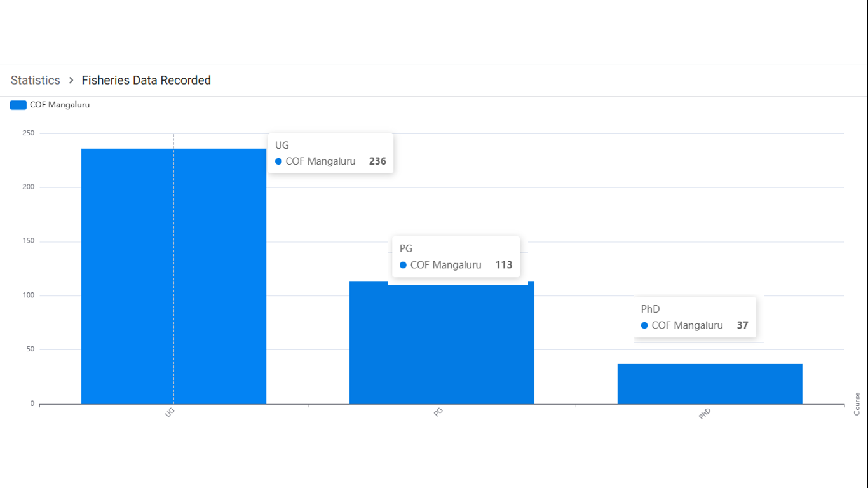
Task: Click the UG tooltip heading
Action: (x=282, y=145)
